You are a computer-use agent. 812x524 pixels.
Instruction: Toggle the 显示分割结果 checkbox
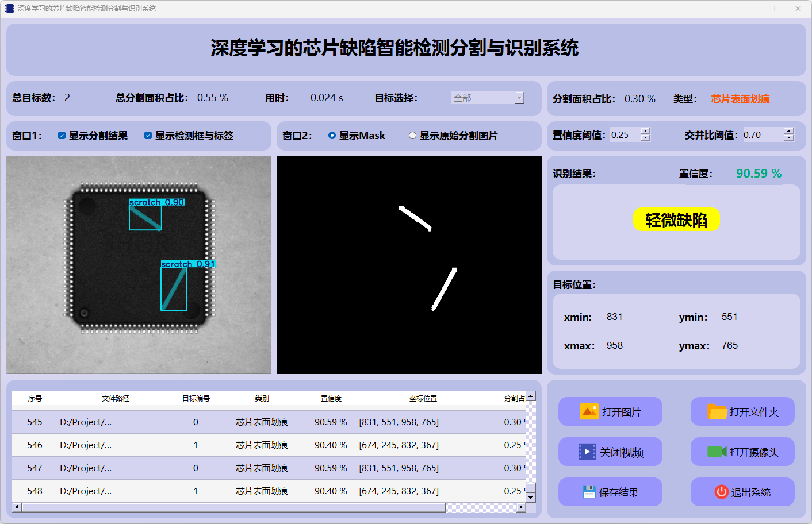click(x=62, y=136)
